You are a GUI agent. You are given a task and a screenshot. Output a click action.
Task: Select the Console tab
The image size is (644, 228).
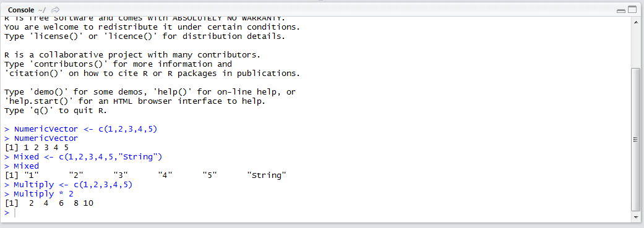tap(20, 9)
